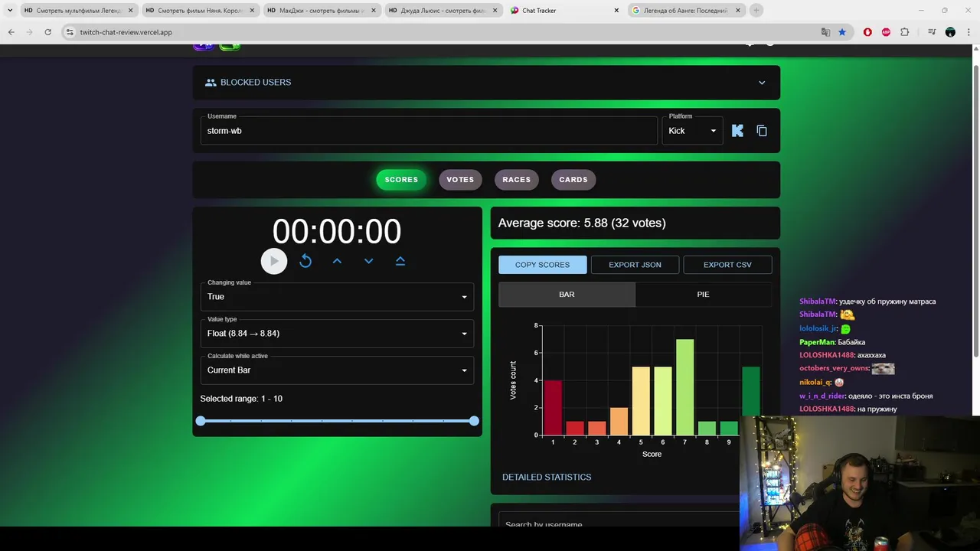980x551 pixels.
Task: Open the Changing value dropdown
Action: 337,297
